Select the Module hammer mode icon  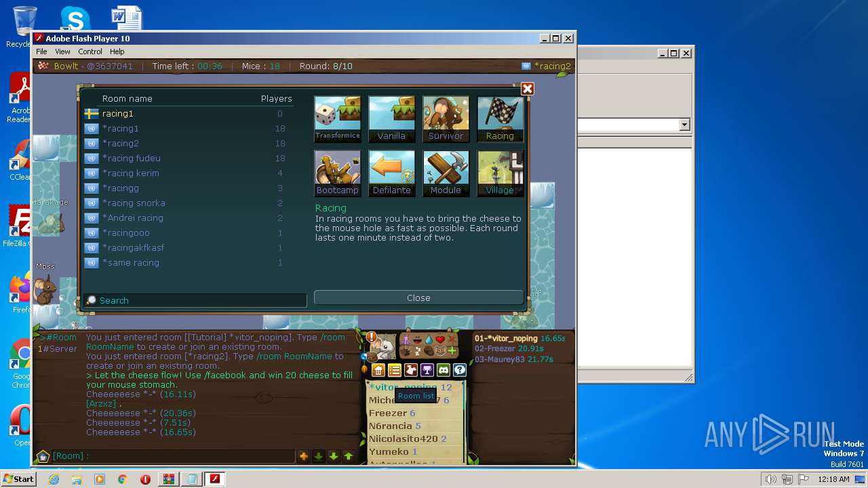click(x=446, y=173)
